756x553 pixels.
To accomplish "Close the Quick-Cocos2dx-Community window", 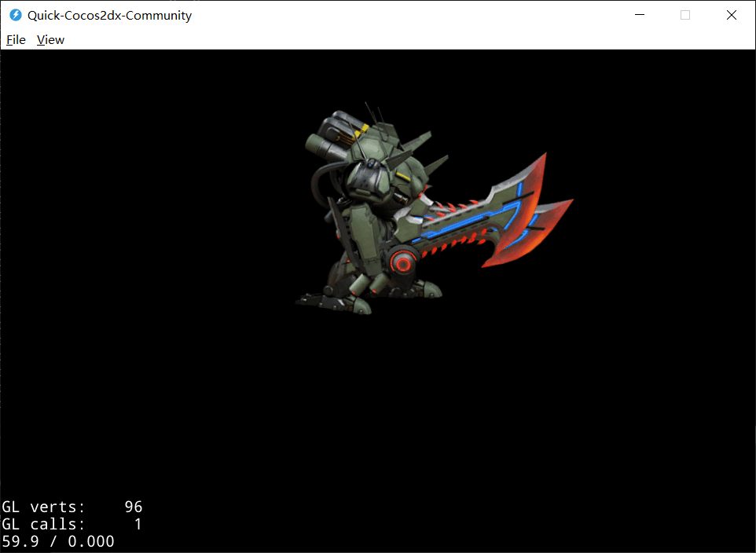I will (732, 15).
